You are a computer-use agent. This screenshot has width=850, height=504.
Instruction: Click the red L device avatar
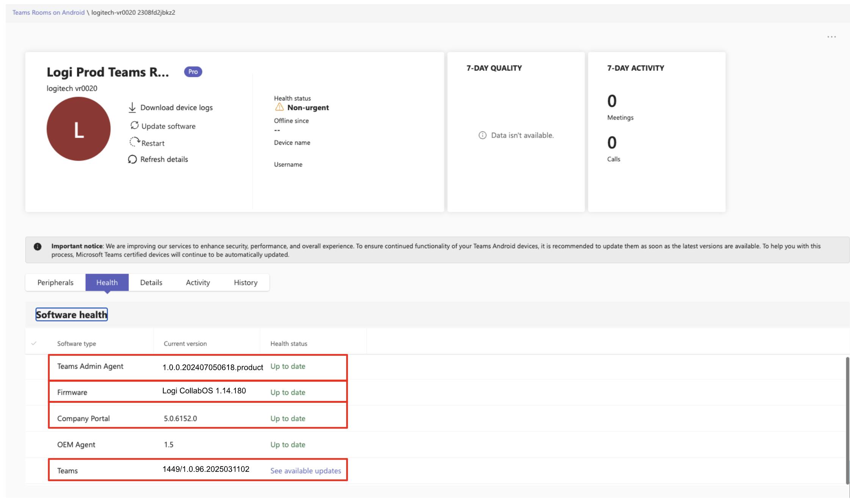(x=78, y=129)
